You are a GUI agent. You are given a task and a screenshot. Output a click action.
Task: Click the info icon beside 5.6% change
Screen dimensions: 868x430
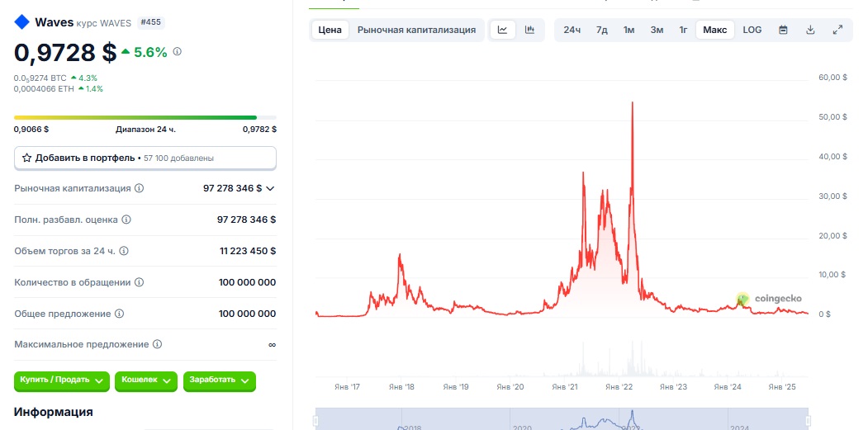pyautogui.click(x=177, y=51)
